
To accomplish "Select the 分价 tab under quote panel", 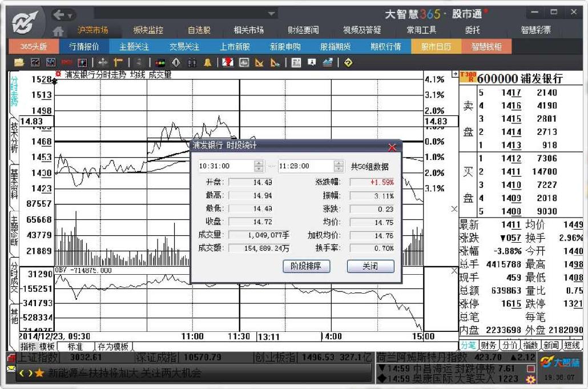I will 509,346.
